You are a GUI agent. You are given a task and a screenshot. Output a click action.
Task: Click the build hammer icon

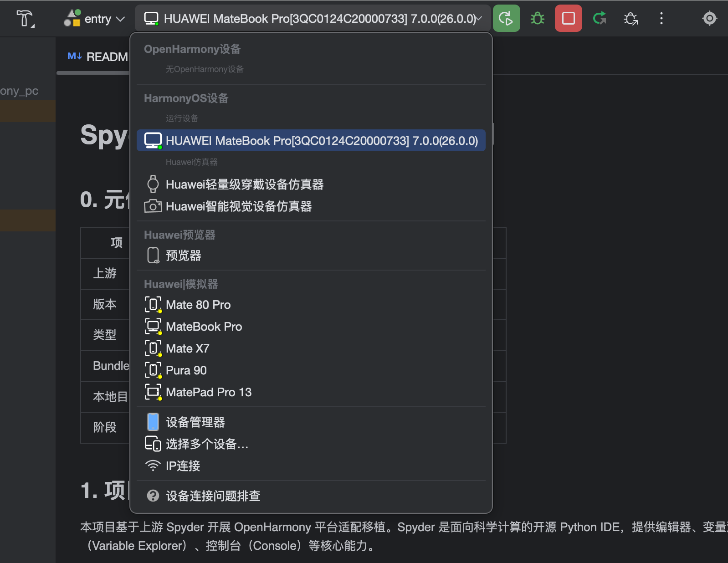pos(25,19)
